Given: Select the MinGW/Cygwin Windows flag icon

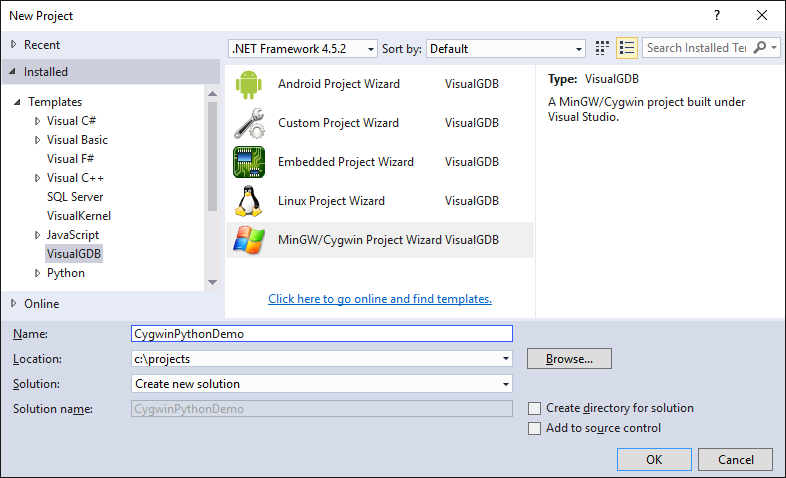Looking at the screenshot, I should point(249,240).
